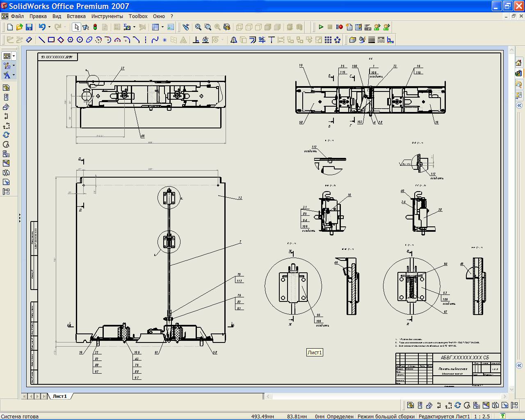Open the Annotations toolbar dropdown arrow
Screen dimensions: 525x420
[x=14, y=75]
